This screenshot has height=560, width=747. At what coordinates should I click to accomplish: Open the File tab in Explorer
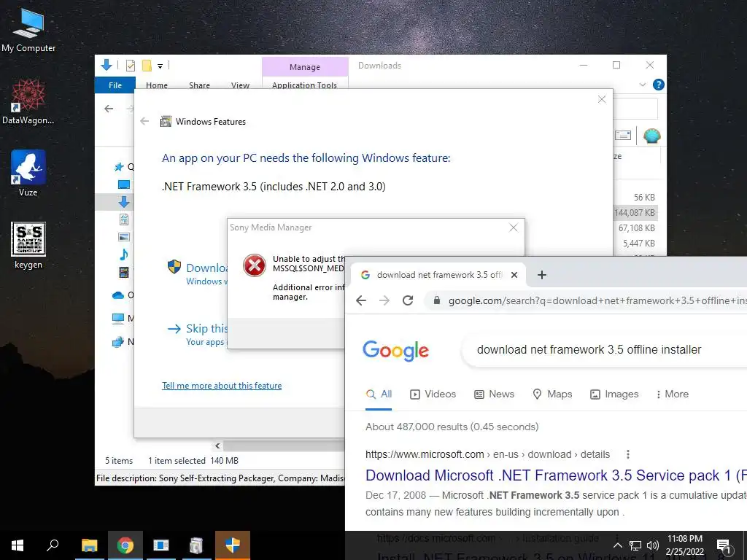pos(115,85)
